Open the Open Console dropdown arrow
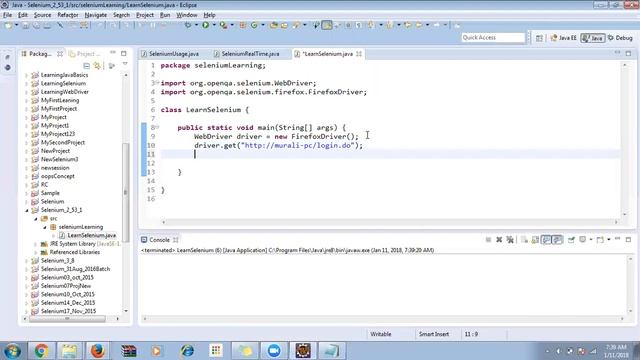640x360 pixels. (x=609, y=240)
